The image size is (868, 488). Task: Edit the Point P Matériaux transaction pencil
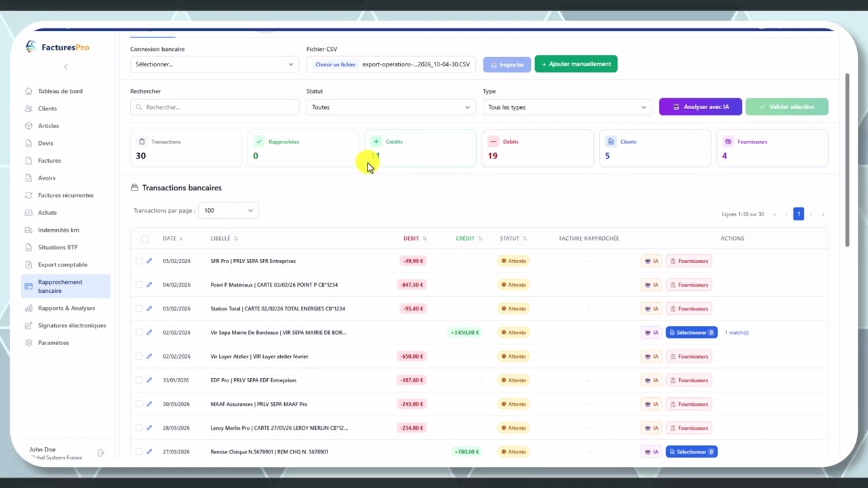[x=149, y=285]
